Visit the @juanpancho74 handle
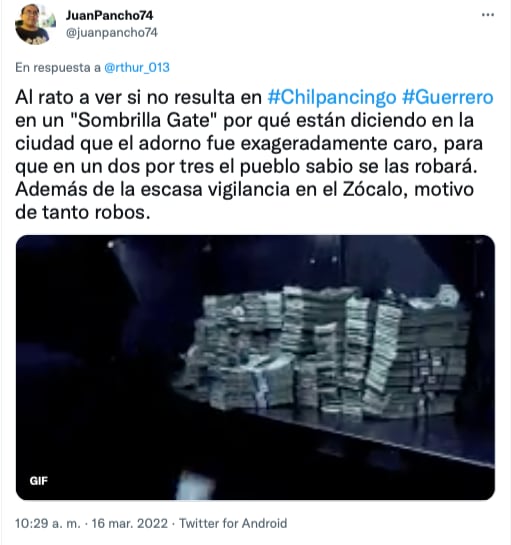 click(x=112, y=33)
